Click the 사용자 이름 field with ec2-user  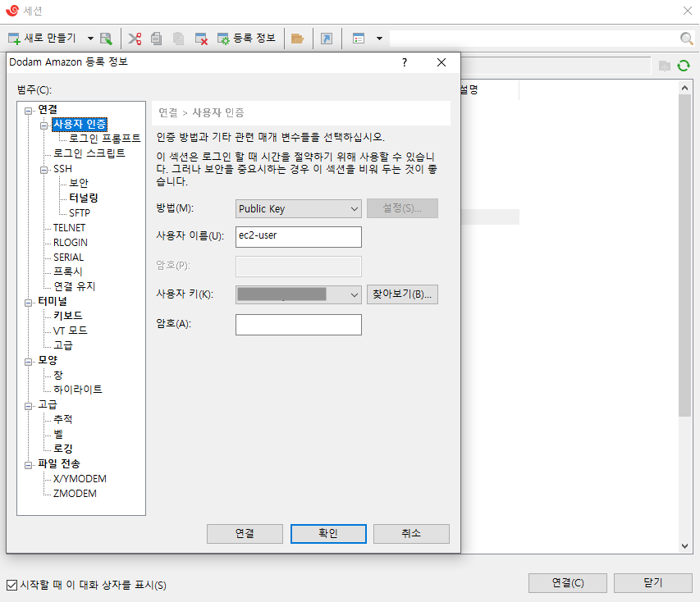(x=298, y=236)
